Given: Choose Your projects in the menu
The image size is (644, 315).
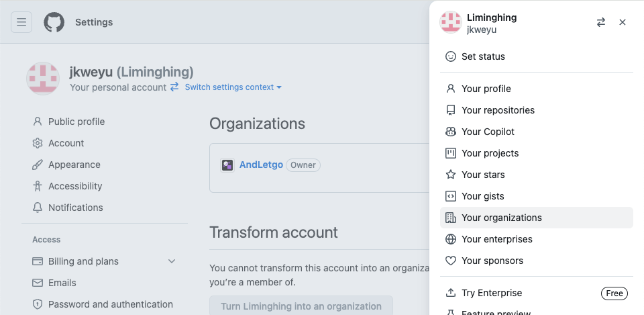Looking at the screenshot, I should tap(537, 153).
